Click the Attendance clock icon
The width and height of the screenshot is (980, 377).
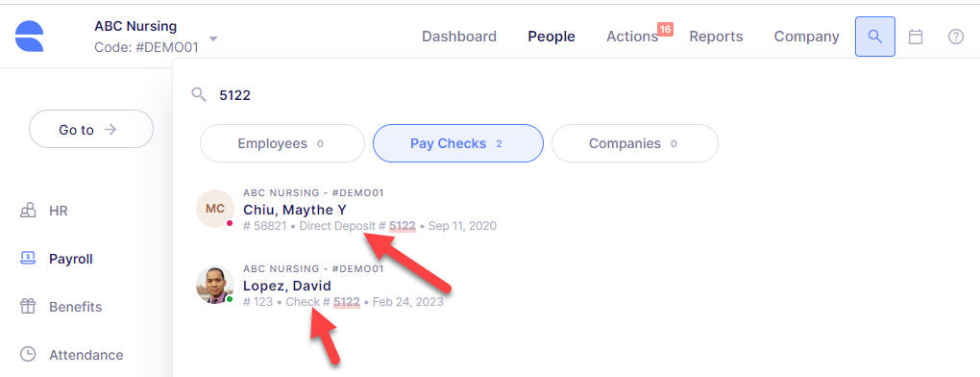[28, 355]
